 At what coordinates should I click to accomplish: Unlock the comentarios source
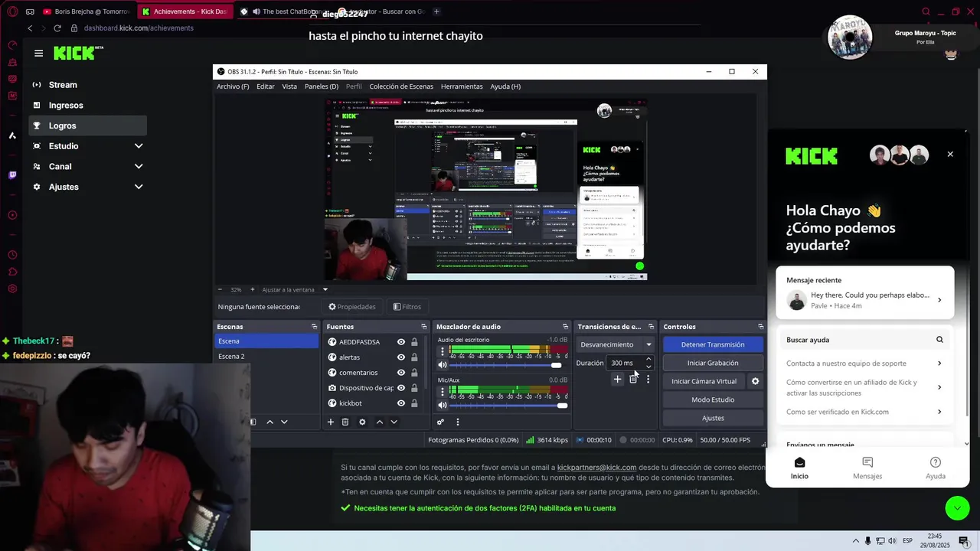pos(414,373)
